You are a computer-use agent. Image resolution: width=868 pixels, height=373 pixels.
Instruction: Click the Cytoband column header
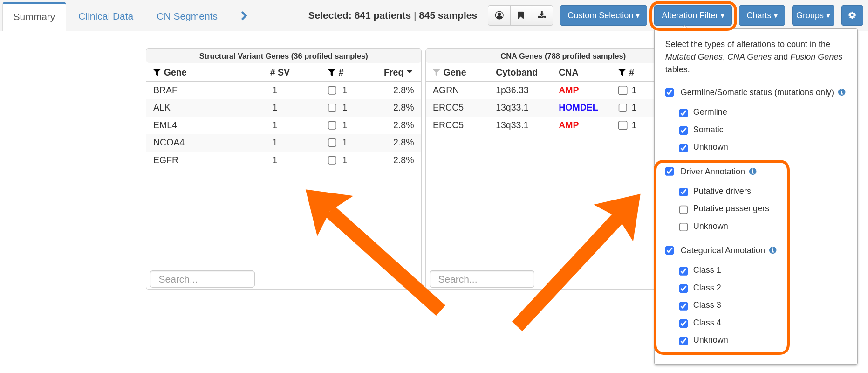tap(516, 72)
